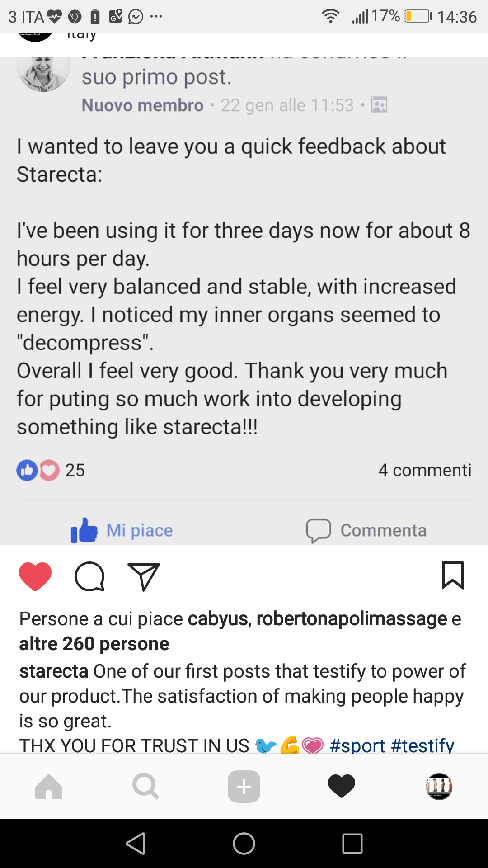
Task: Open comments with the speech bubble icon
Action: [x=89, y=576]
